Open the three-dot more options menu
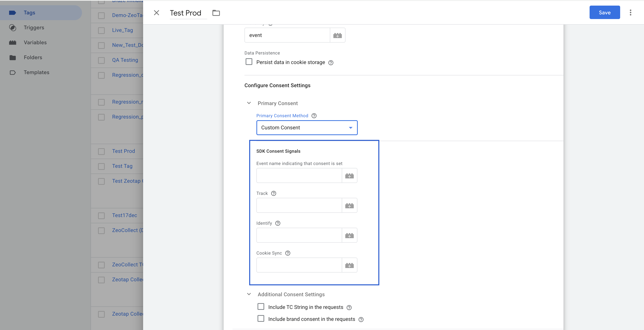Image resolution: width=644 pixels, height=330 pixels. pyautogui.click(x=630, y=13)
